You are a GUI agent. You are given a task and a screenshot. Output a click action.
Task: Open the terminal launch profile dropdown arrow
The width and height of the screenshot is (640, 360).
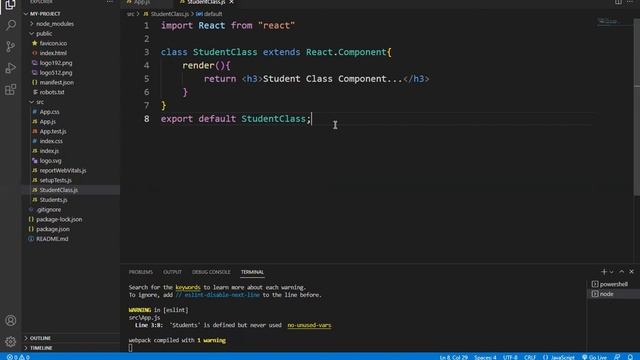point(611,272)
